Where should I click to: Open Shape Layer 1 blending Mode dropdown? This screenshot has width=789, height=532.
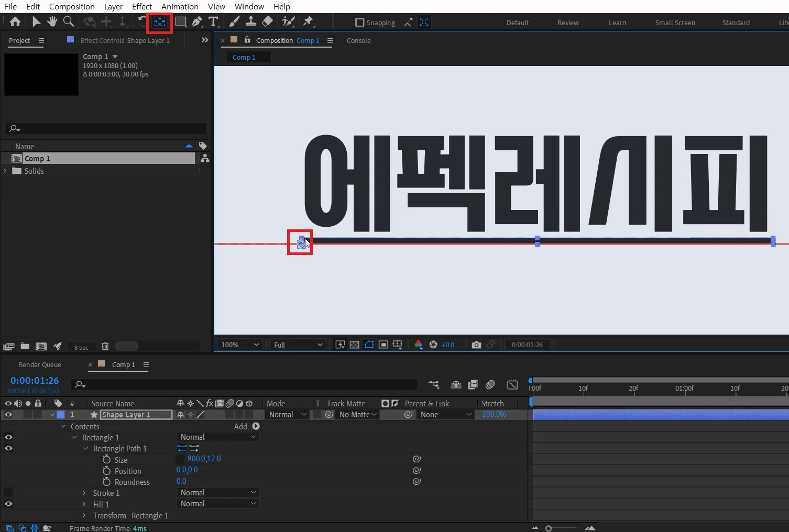click(x=287, y=414)
